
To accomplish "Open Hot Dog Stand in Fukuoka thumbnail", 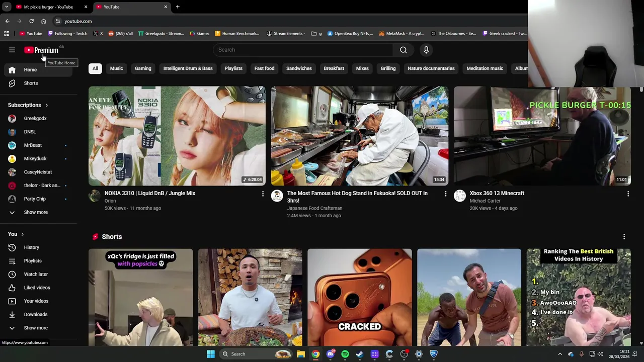I will coord(360,136).
